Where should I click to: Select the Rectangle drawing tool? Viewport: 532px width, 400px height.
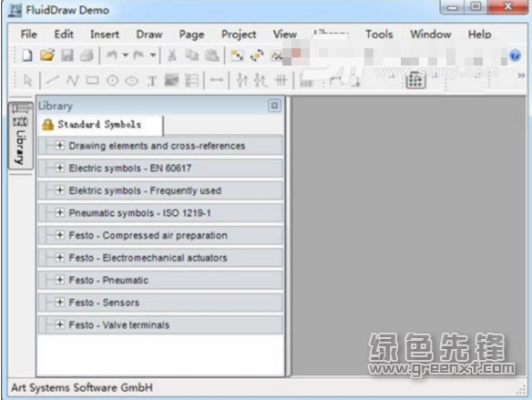pyautogui.click(x=92, y=80)
